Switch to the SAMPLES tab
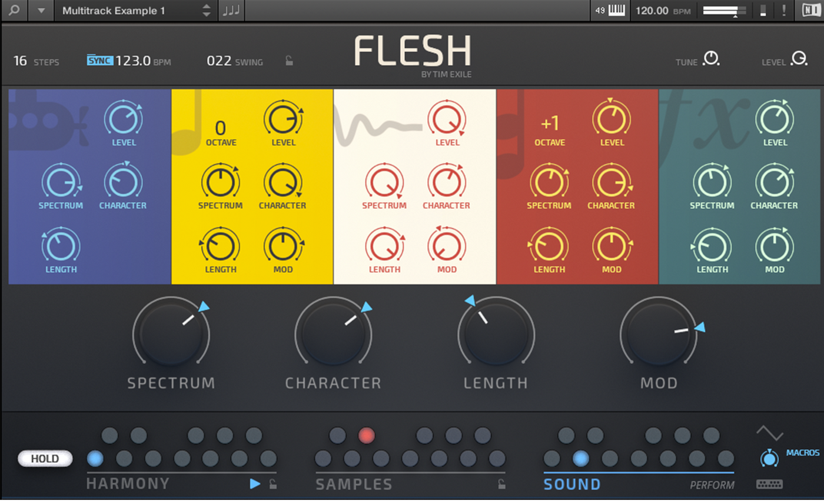The width and height of the screenshot is (824, 504). coord(354,485)
